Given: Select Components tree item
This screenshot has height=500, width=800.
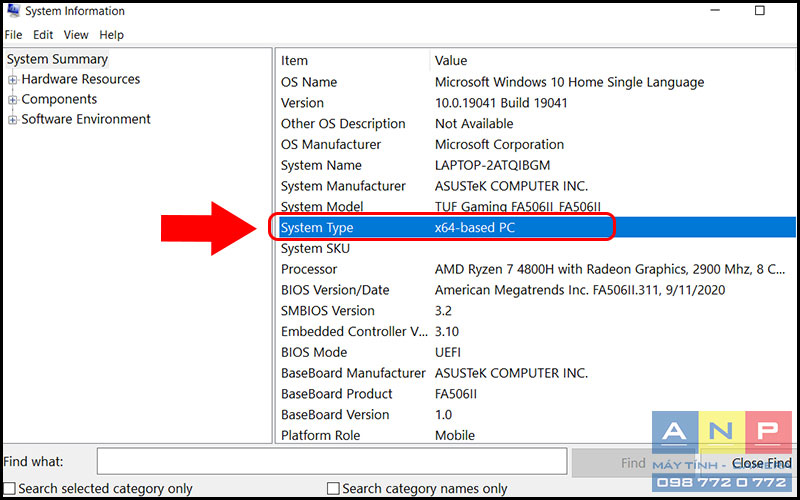Looking at the screenshot, I should (59, 99).
